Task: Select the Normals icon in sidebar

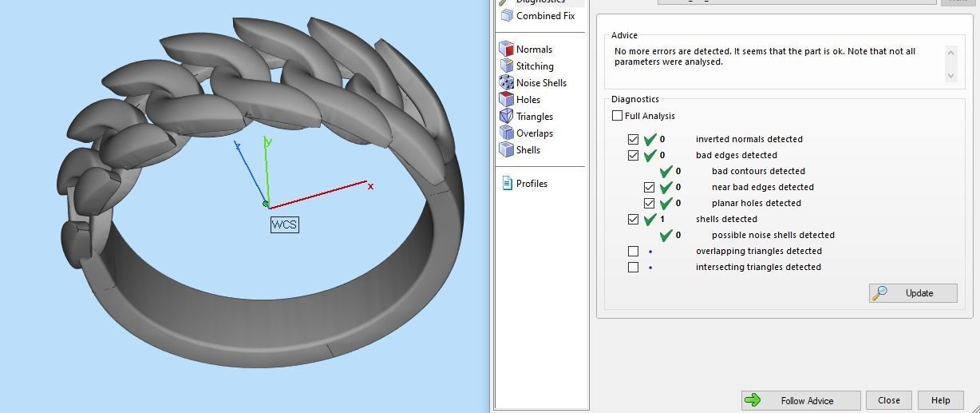Action: 506,50
